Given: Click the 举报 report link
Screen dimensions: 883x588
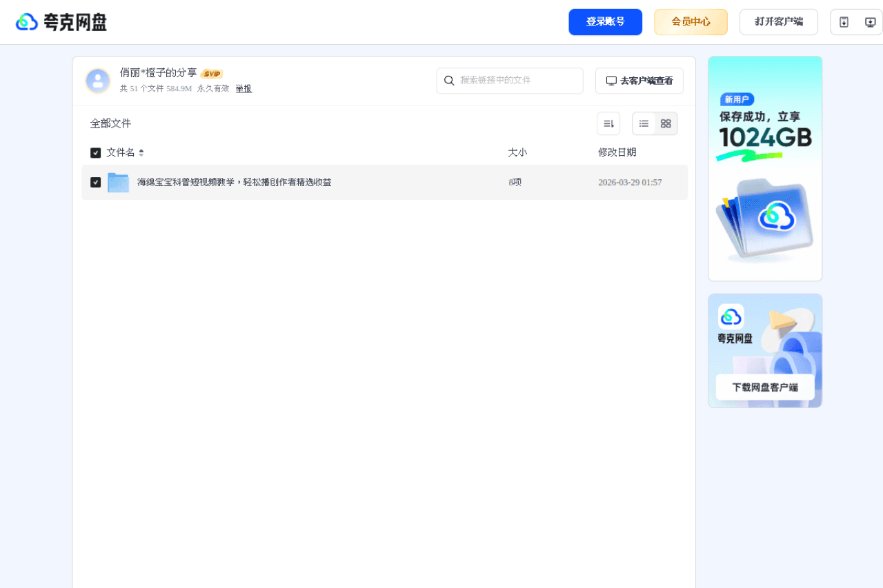Looking at the screenshot, I should point(244,88).
